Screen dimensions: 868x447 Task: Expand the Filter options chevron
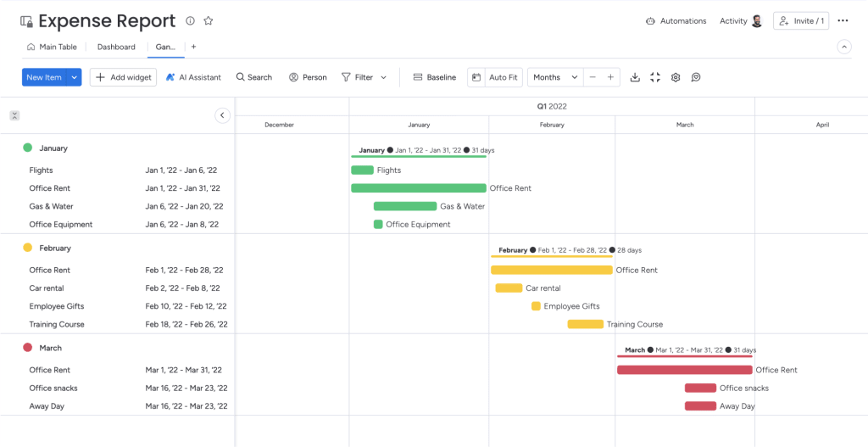coord(383,77)
